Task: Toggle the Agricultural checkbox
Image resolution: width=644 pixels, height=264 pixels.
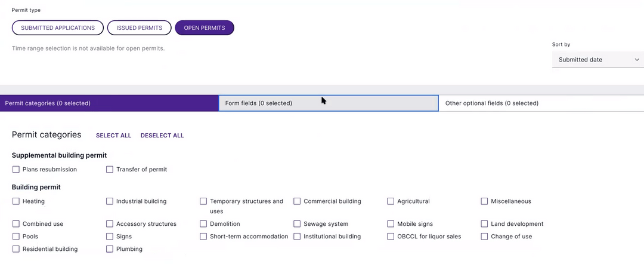Action: click(391, 202)
